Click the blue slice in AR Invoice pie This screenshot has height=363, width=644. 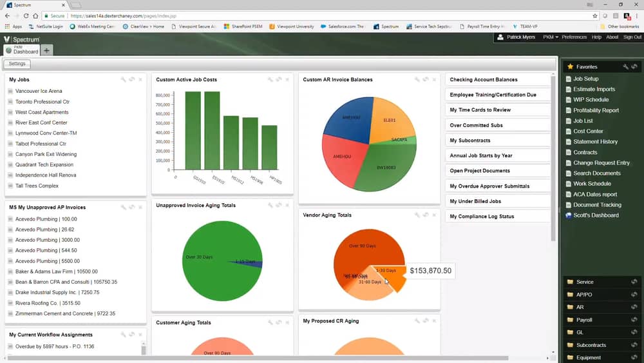tap(351, 119)
